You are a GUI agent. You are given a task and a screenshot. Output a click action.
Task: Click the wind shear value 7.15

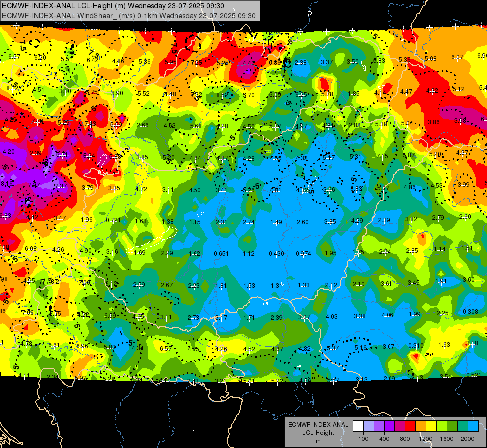[382, 156]
